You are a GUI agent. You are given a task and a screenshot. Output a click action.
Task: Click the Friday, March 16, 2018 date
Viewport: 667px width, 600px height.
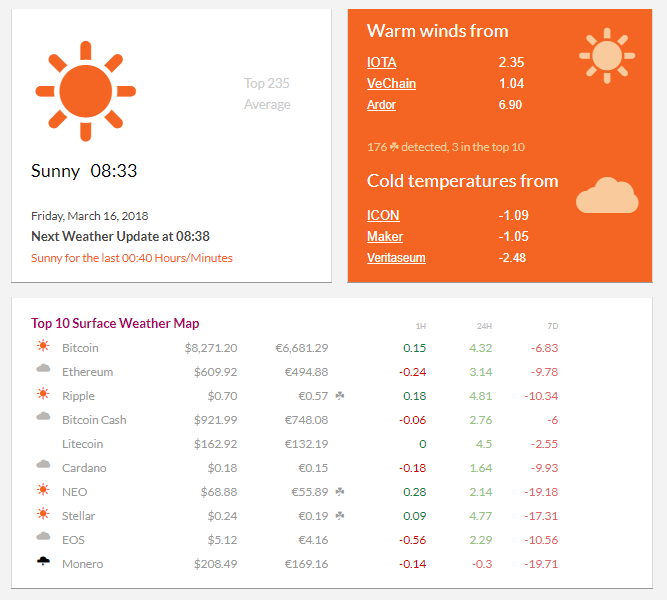pos(90,216)
